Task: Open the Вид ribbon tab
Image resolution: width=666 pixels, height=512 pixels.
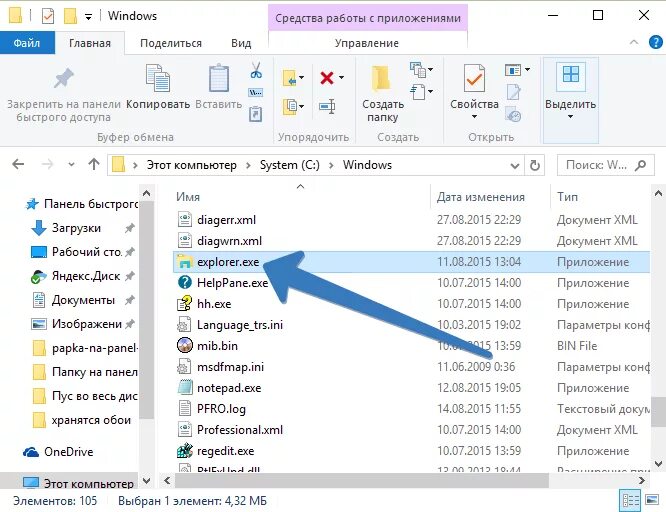Action: point(241,43)
